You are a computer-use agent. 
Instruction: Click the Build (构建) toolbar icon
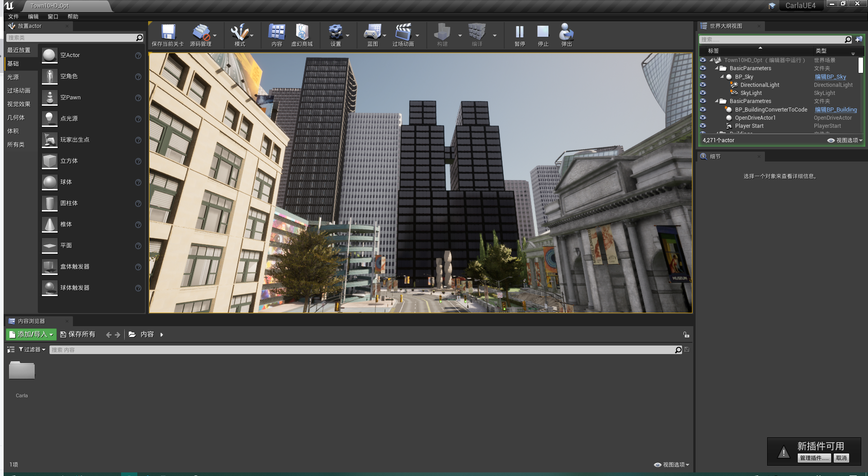pos(443,35)
